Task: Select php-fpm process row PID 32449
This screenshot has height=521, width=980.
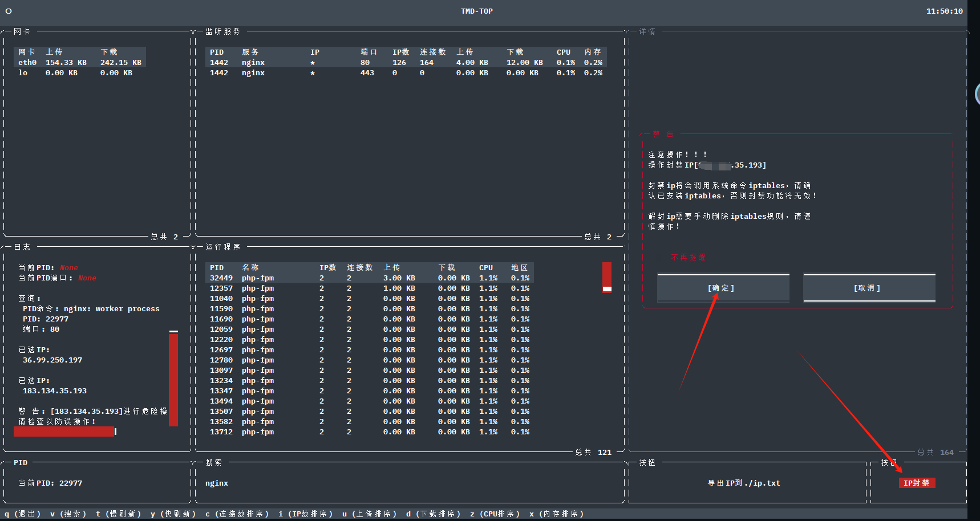Action: 370,278
